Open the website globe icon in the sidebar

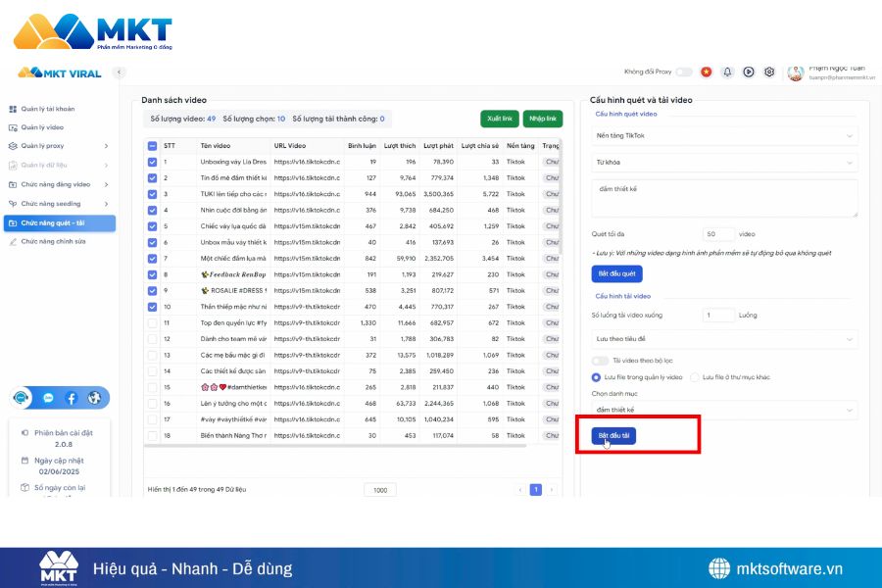coord(94,398)
